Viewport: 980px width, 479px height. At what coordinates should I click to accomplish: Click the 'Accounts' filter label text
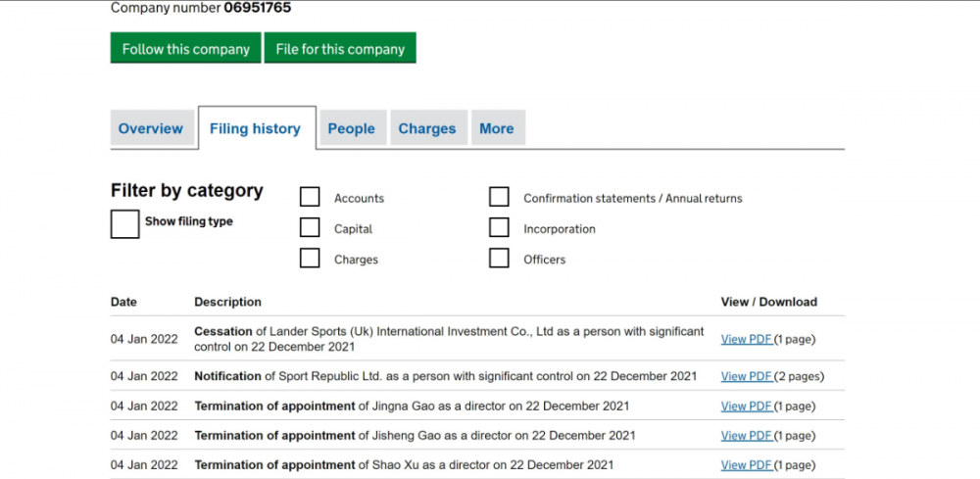359,198
